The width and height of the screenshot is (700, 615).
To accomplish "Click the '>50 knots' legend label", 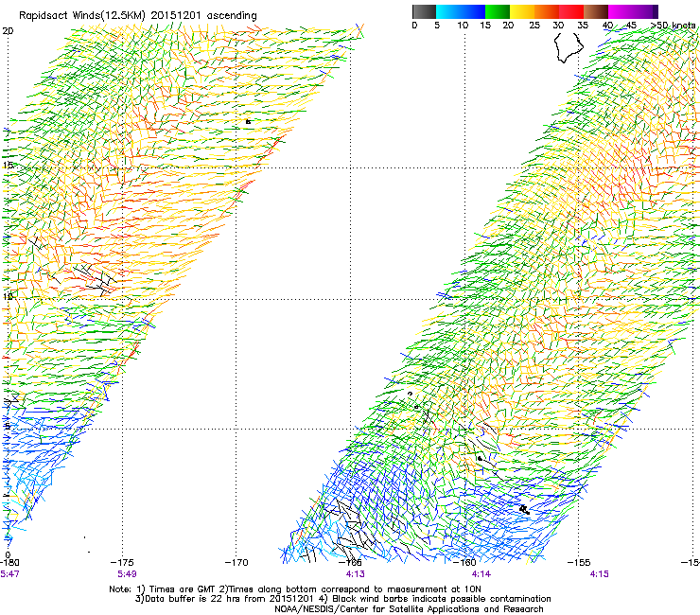I will tap(673, 26).
